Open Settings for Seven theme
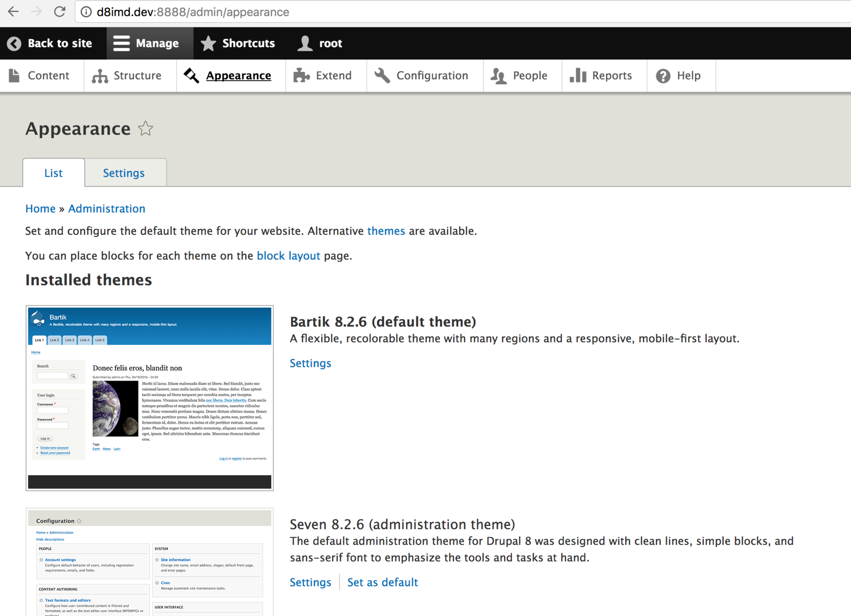The height and width of the screenshot is (616, 851). pos(310,582)
